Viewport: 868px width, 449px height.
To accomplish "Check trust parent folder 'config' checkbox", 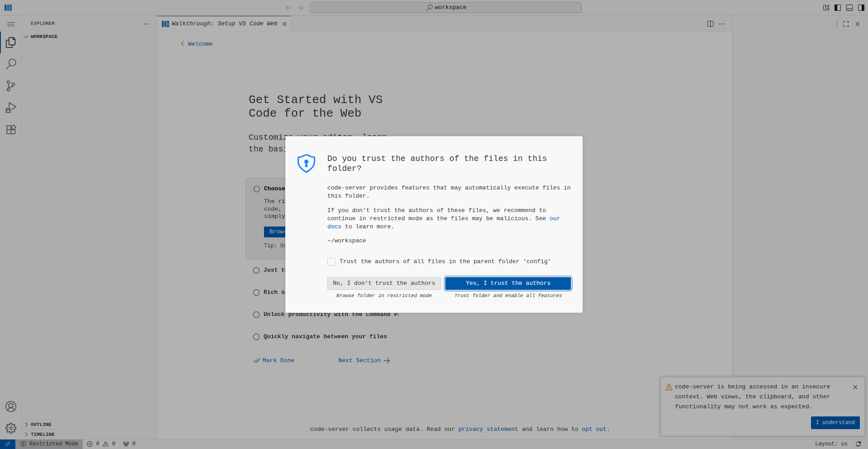I will (x=331, y=262).
